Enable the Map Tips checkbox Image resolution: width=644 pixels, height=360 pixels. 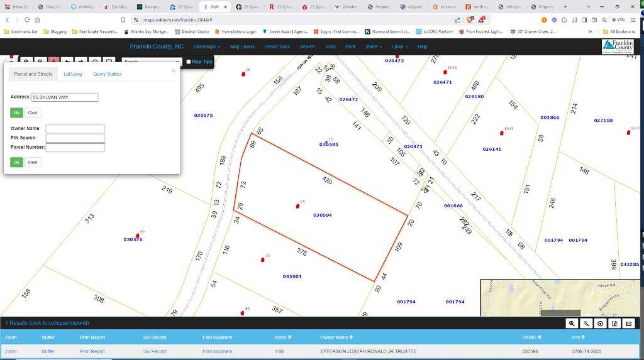coord(189,62)
